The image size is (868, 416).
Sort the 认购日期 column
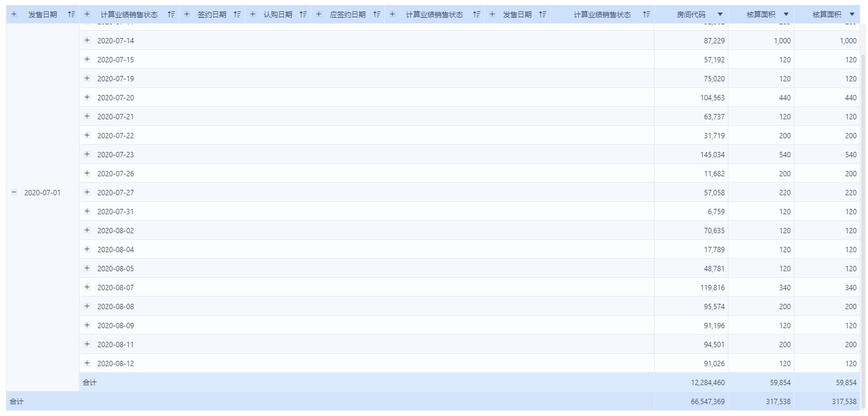[x=303, y=14]
